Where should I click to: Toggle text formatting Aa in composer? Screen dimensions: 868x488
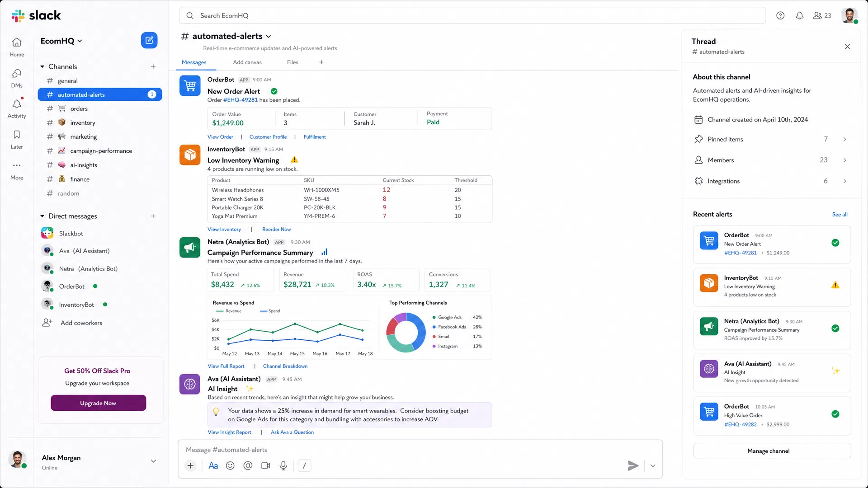point(213,466)
